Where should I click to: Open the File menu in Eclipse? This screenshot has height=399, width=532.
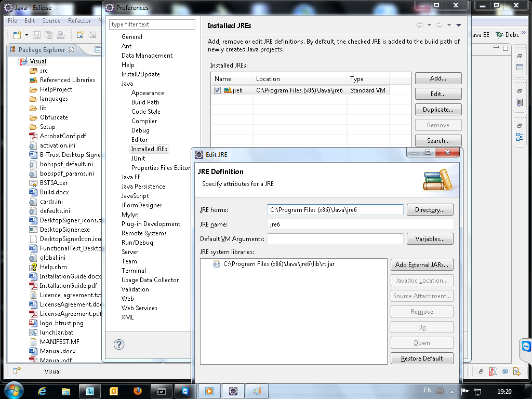coord(12,21)
